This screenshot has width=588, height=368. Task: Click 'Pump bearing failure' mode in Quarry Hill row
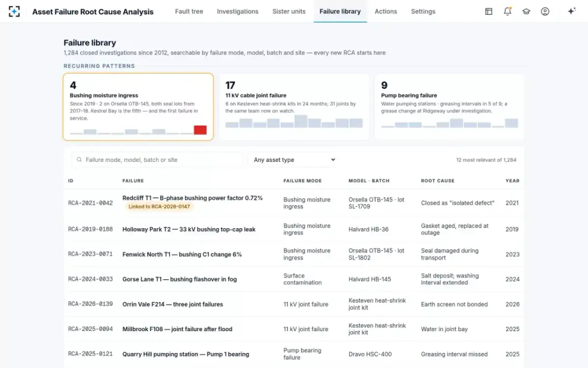(302, 354)
